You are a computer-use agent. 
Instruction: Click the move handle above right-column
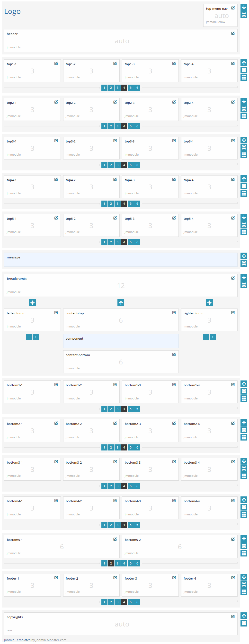(209, 303)
